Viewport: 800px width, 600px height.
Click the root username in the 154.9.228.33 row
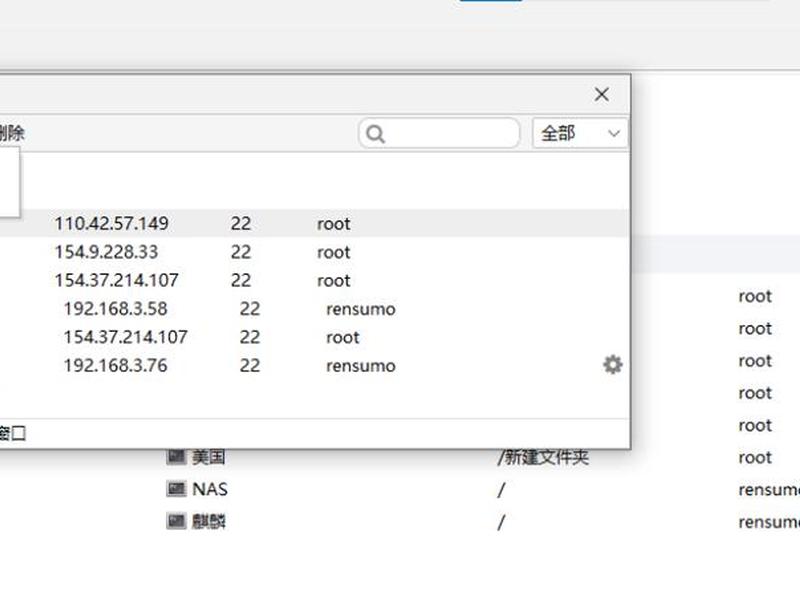pos(334,253)
